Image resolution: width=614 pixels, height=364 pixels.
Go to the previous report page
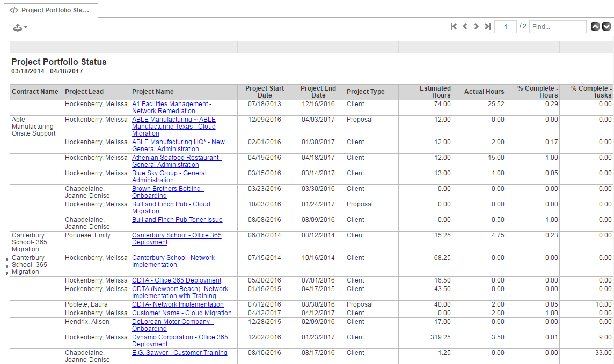click(465, 26)
